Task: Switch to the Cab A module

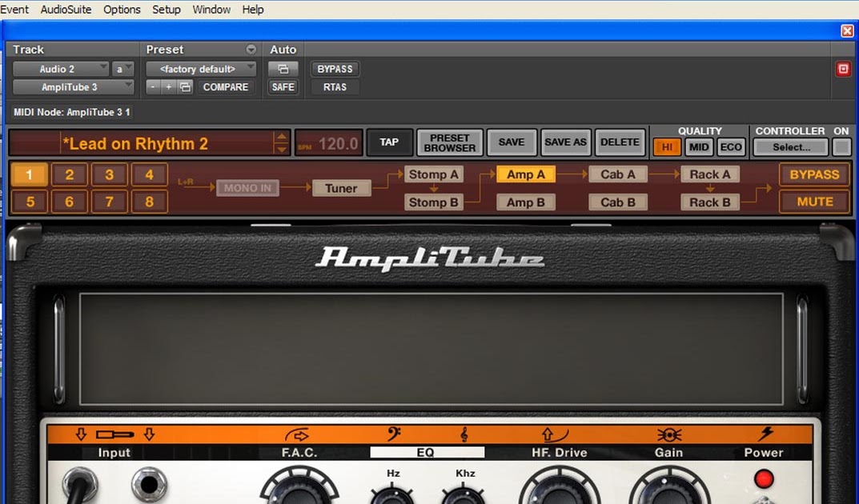Action: pos(618,174)
